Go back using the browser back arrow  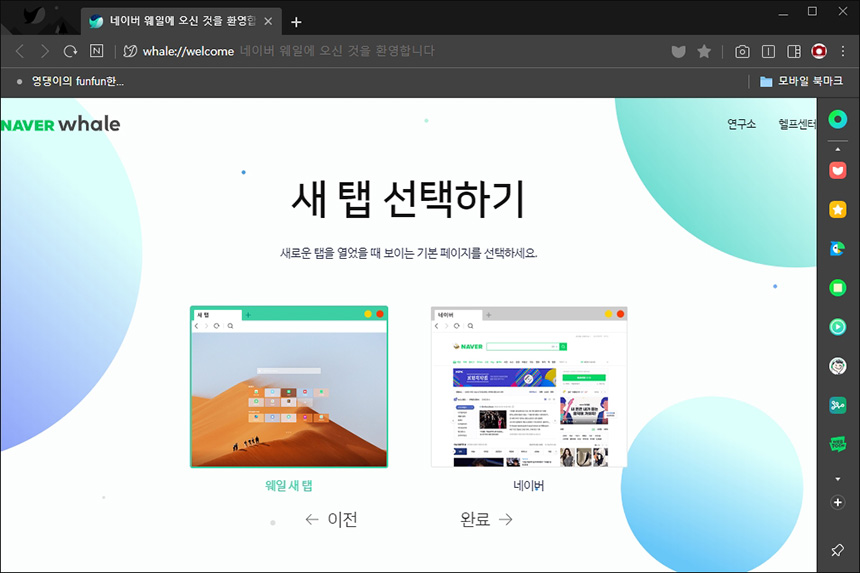(x=20, y=52)
